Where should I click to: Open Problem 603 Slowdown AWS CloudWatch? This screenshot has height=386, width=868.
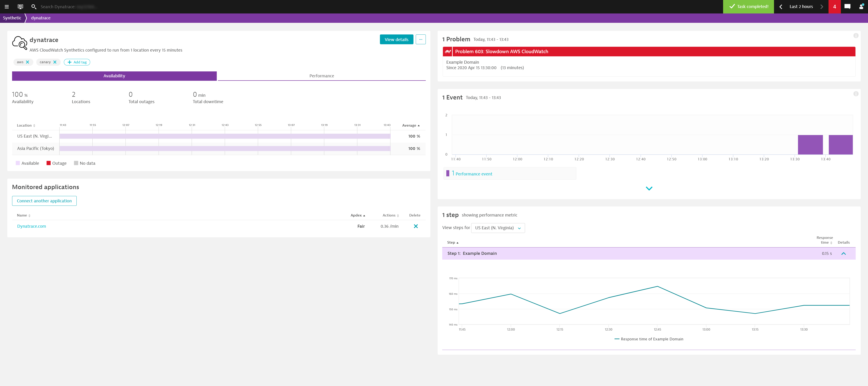point(649,52)
